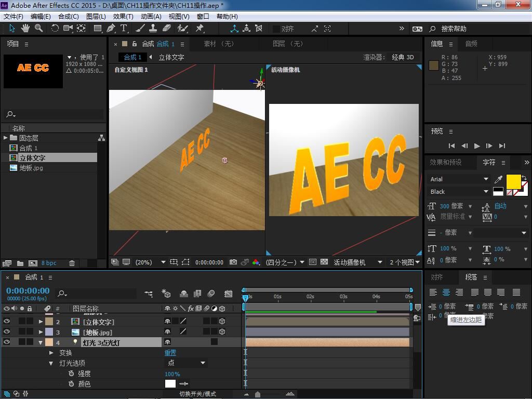Select the Clone Stamp tool

[x=153, y=29]
